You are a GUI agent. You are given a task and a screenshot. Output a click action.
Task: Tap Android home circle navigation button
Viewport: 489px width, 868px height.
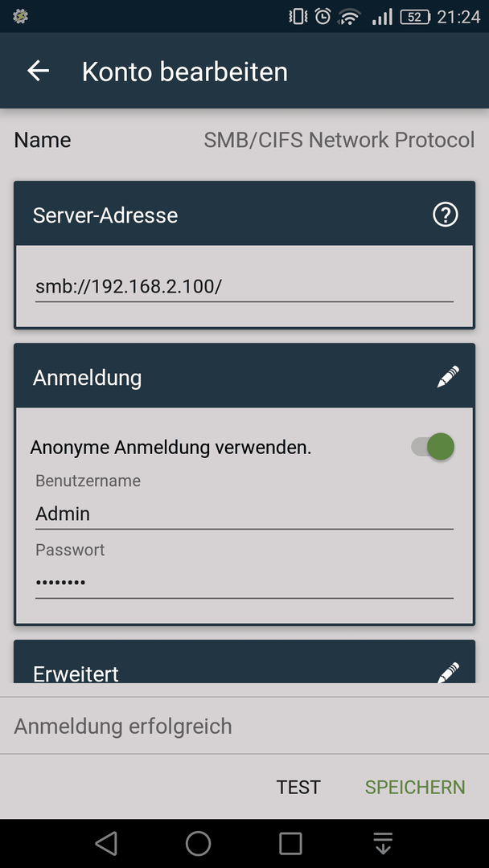[x=199, y=844]
